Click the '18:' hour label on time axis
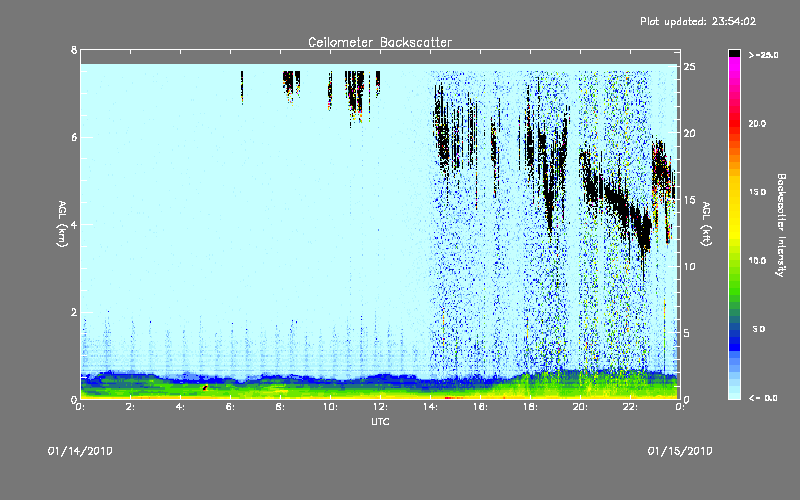 [531, 407]
